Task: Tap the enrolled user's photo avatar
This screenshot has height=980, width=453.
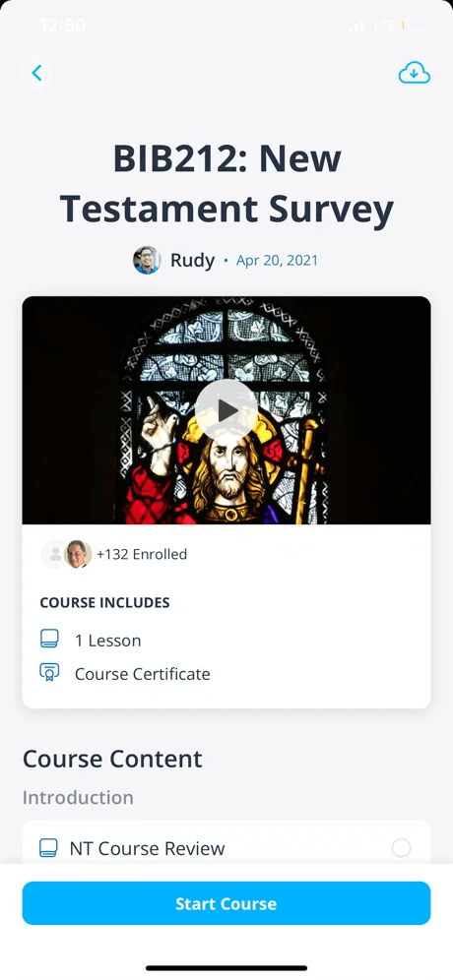Action: [x=78, y=554]
